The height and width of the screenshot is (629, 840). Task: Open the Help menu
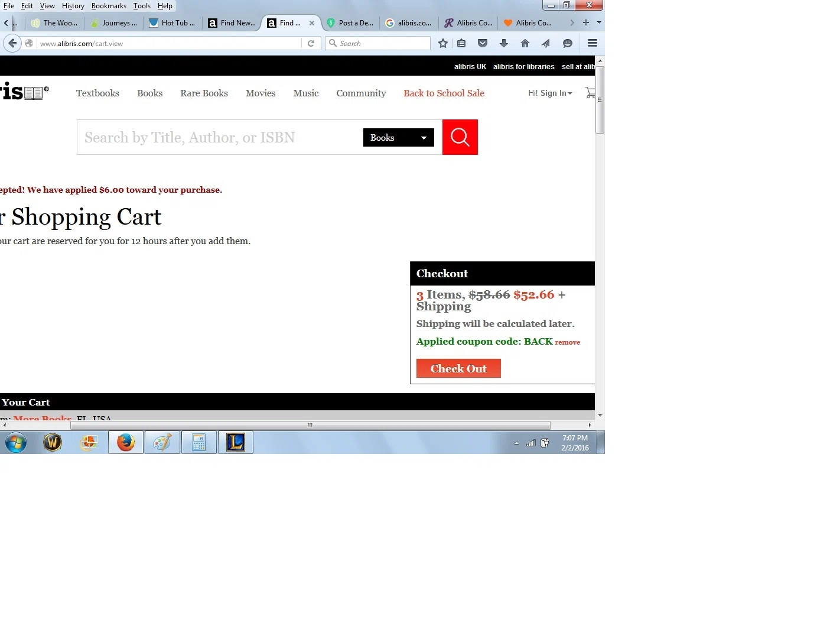165,6
